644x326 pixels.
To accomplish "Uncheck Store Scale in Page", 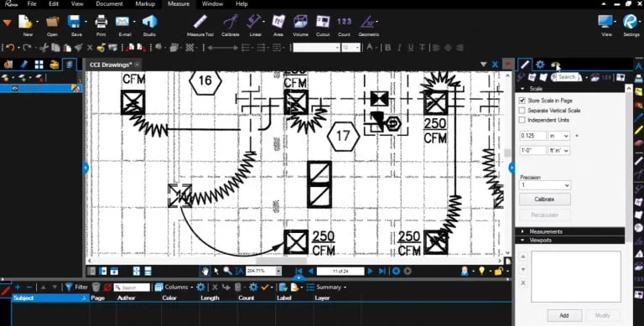I will (x=522, y=101).
